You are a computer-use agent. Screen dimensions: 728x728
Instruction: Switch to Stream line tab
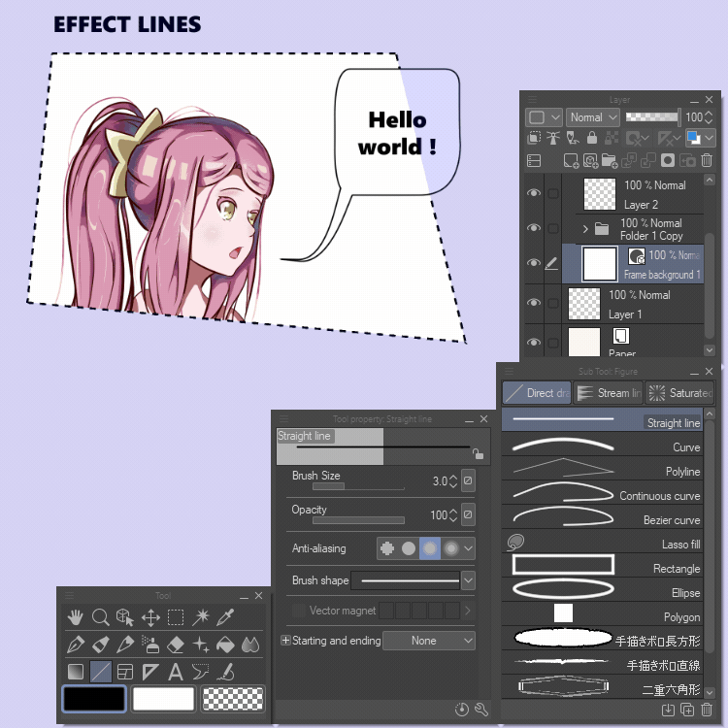[x=608, y=393]
